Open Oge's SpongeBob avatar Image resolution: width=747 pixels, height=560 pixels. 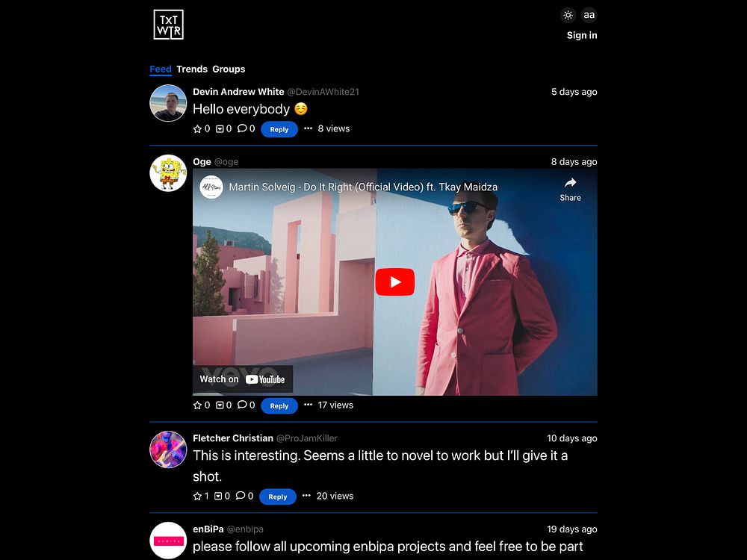coord(168,173)
